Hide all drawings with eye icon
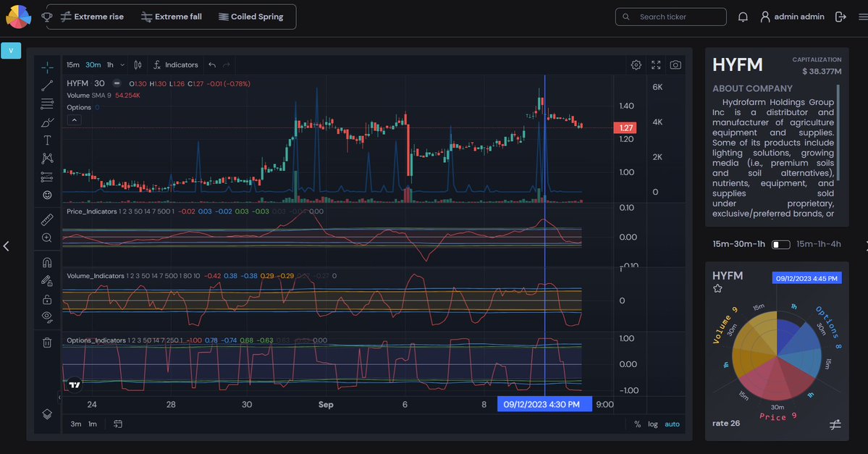This screenshot has width=868, height=454. [x=47, y=316]
